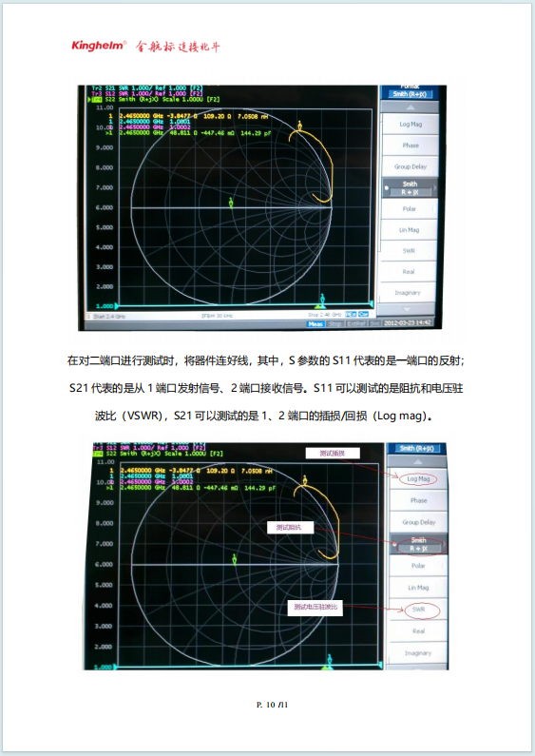Click the Format Smith (R+jX) header in the annotated photo
Viewport: 535px width, 756px height.
point(417,449)
